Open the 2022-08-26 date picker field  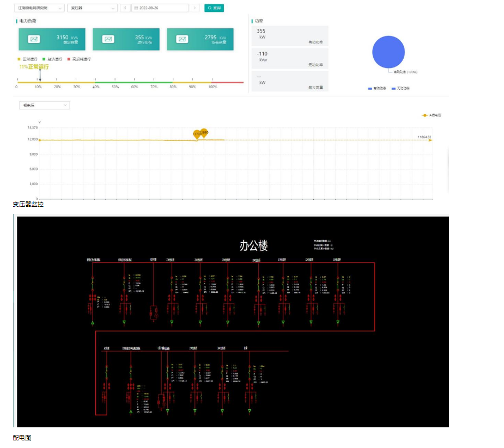[160, 8]
